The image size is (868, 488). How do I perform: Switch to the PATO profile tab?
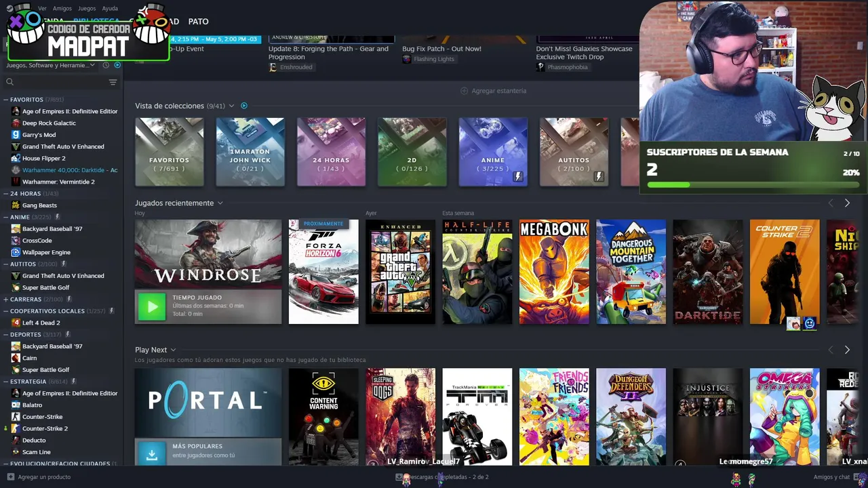tap(199, 22)
